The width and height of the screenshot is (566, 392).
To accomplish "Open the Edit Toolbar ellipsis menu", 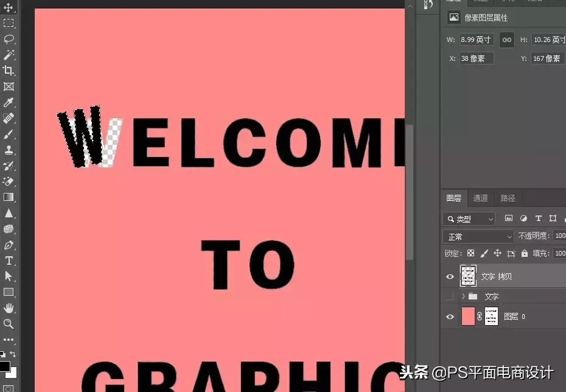I will (9, 340).
